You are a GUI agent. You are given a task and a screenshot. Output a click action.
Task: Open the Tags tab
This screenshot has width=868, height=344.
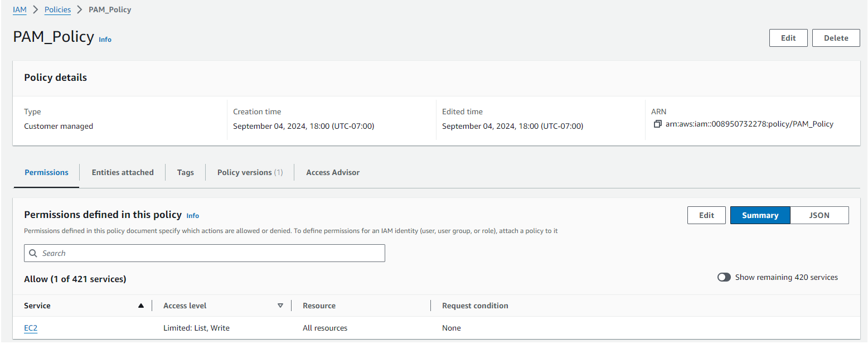tap(185, 172)
